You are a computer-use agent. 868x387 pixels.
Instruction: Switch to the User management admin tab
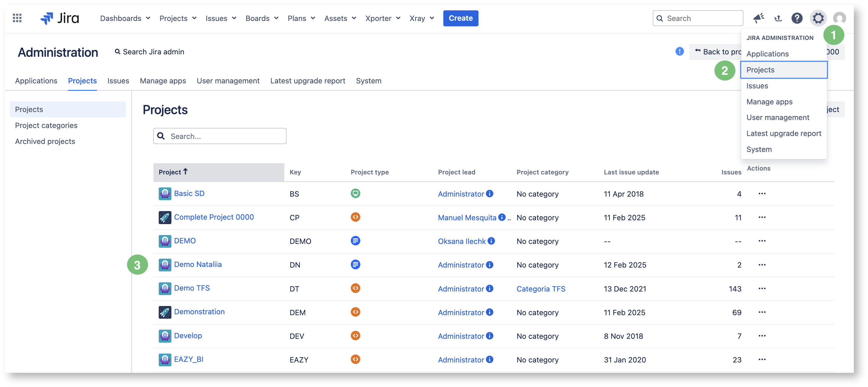[x=228, y=81]
